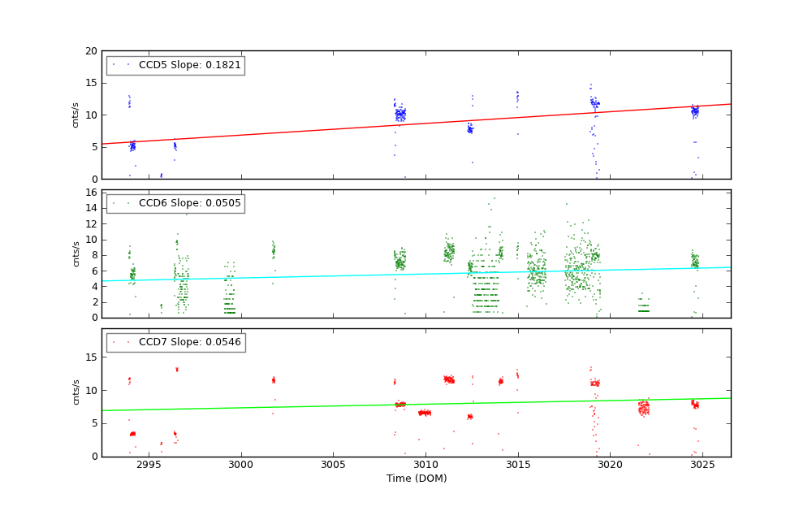Click the Time (DOM) x-axis label
This screenshot has width=812, height=507.
416,479
